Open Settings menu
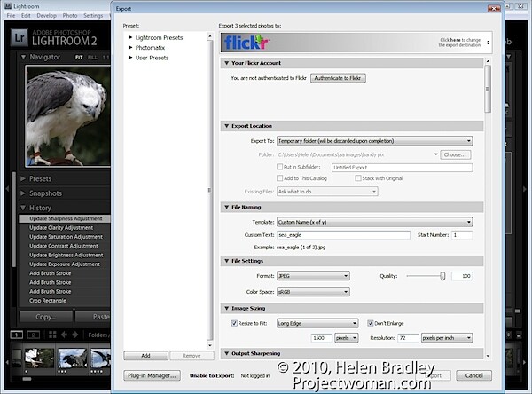532x394 pixels. tap(93, 16)
